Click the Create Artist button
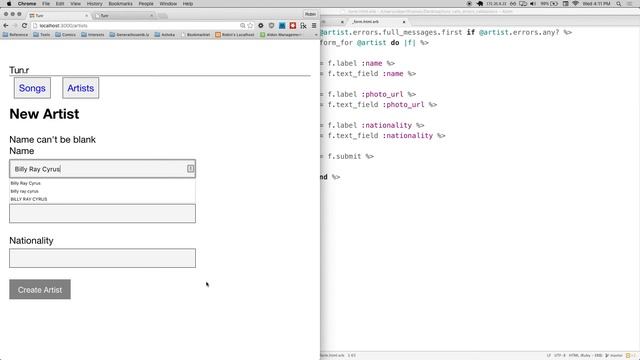The width and height of the screenshot is (640, 360). click(x=40, y=289)
